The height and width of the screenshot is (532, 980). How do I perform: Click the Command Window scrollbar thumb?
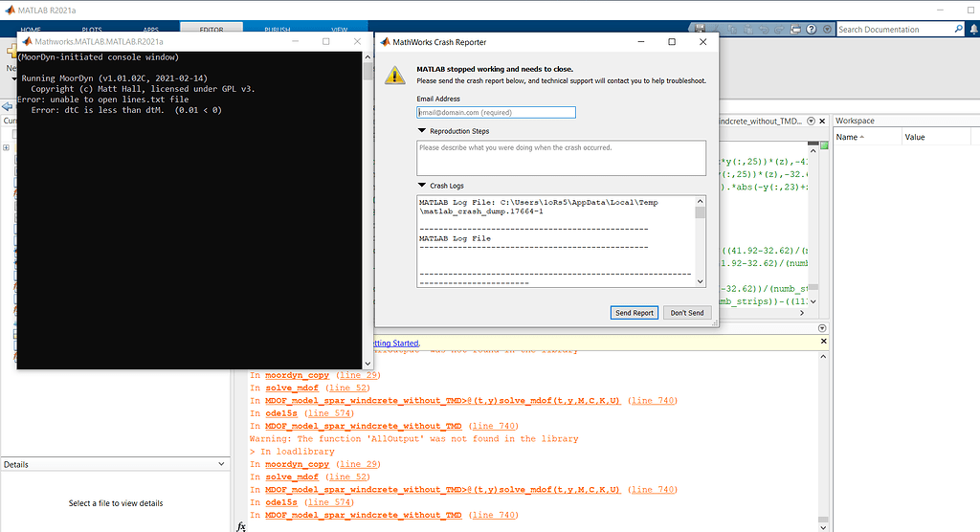coord(823,520)
